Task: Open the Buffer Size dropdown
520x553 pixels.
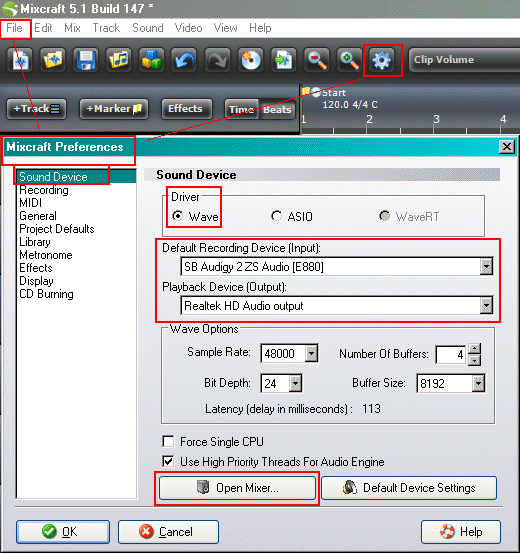Action: [478, 383]
